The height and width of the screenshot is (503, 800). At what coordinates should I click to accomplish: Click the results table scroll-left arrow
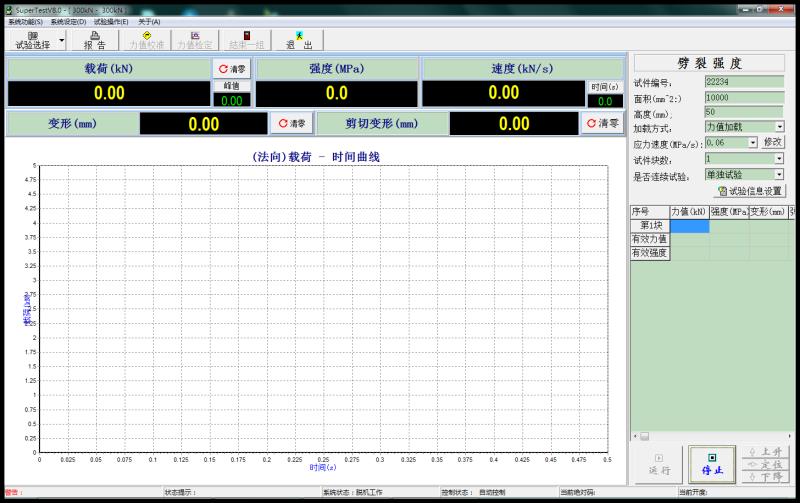(635, 436)
